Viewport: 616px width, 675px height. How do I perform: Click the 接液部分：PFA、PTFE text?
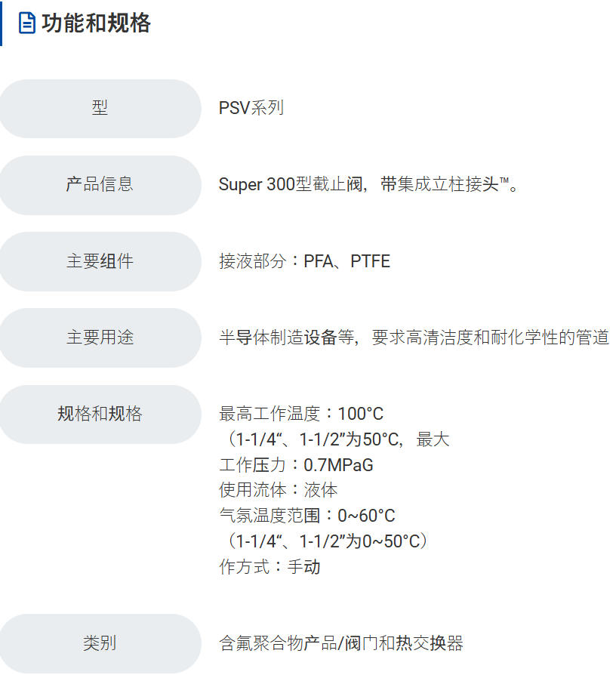(304, 261)
